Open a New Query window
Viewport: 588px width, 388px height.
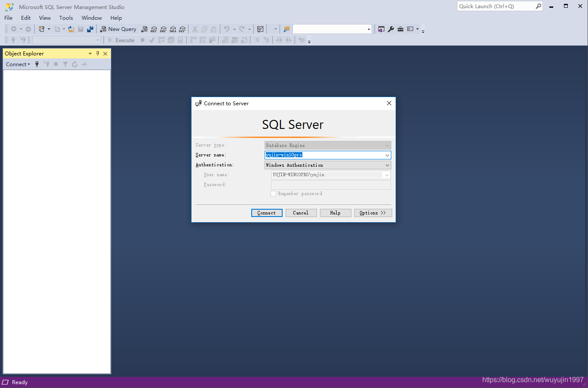118,29
